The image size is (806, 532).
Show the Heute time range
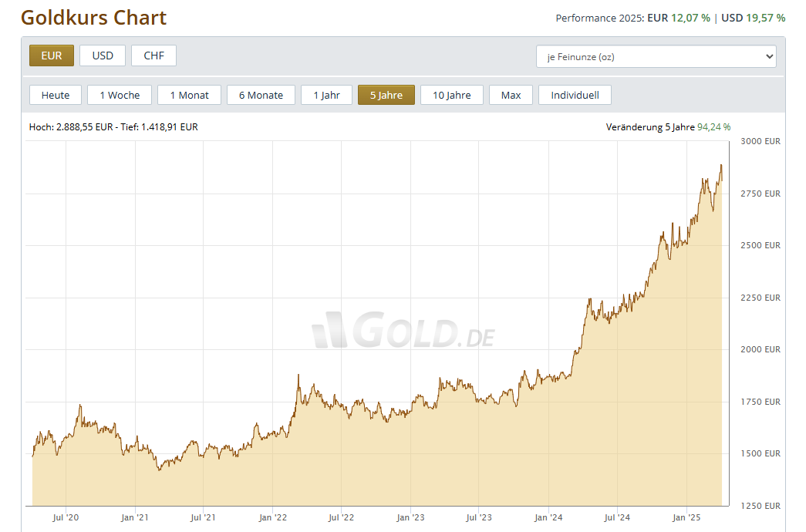[56, 95]
